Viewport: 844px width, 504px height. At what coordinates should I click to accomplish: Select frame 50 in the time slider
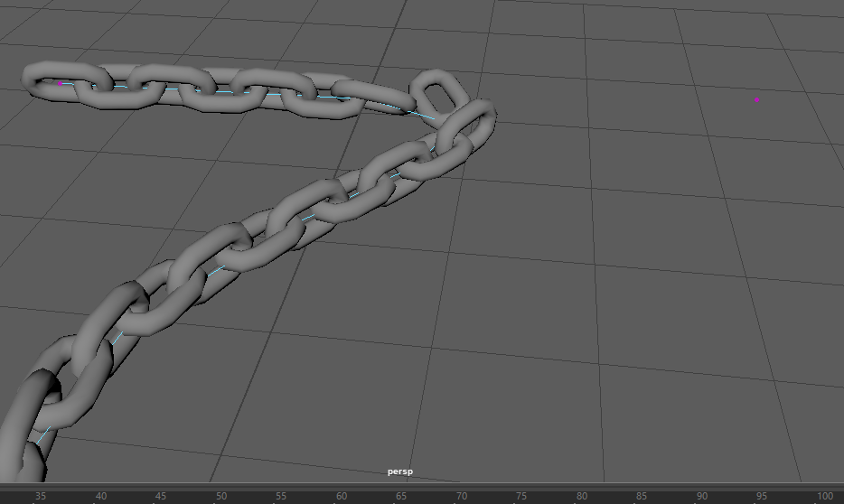220,496
